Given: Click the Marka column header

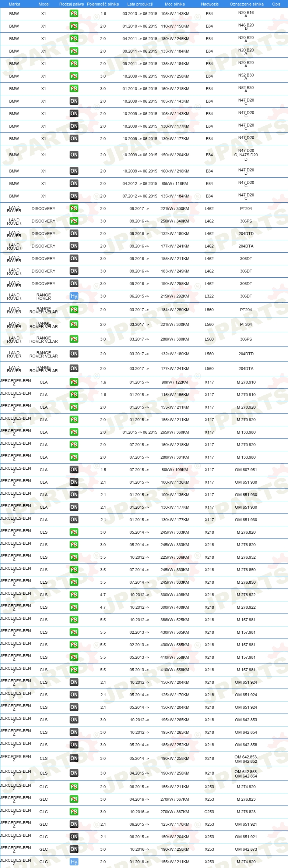Looking at the screenshot, I should click(14, 4).
